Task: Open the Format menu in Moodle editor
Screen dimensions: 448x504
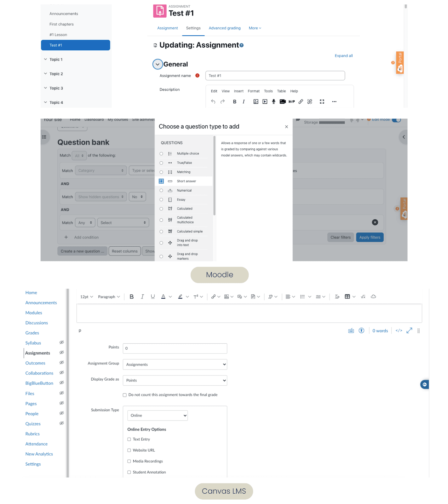Action: coord(254,91)
